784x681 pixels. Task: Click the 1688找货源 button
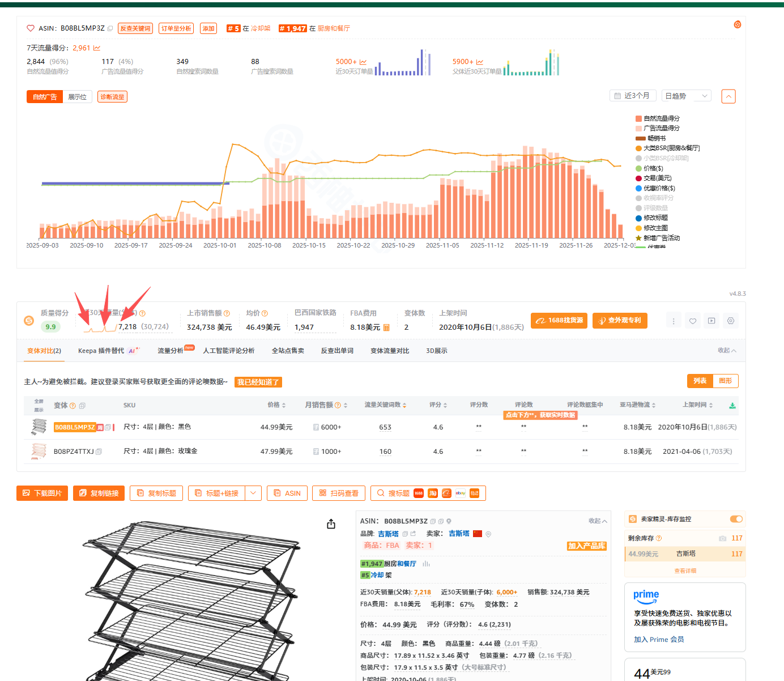(559, 321)
